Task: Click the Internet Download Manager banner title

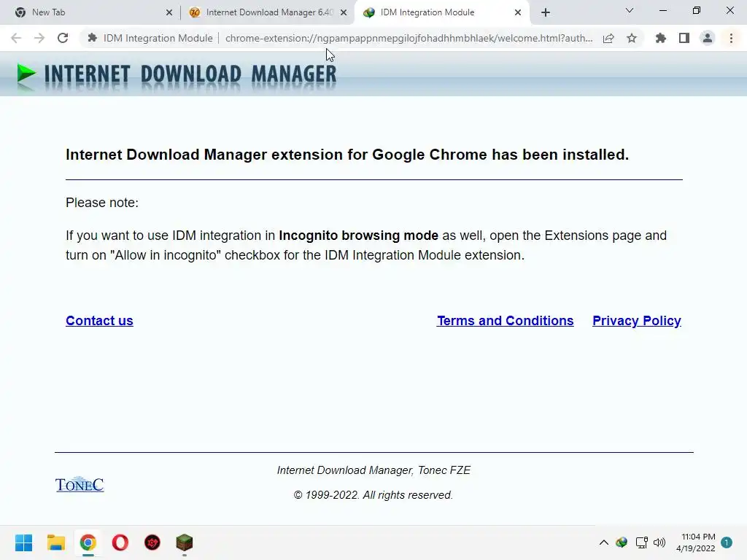Action: point(190,75)
